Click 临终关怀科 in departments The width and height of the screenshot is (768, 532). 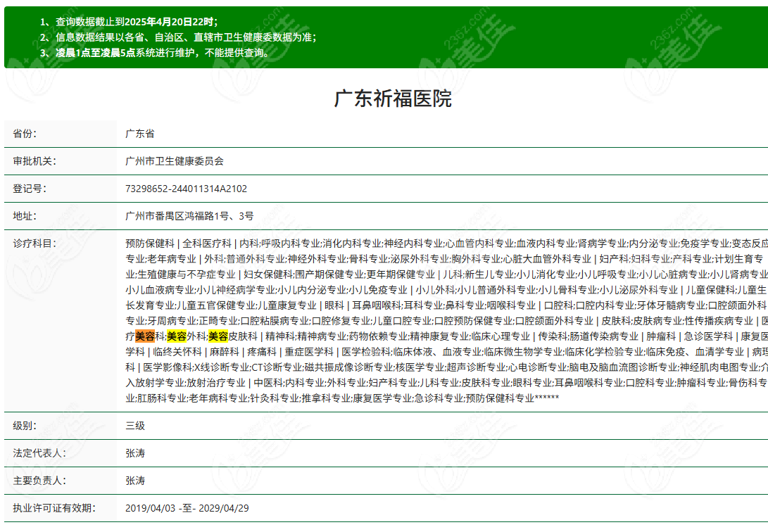point(177,352)
